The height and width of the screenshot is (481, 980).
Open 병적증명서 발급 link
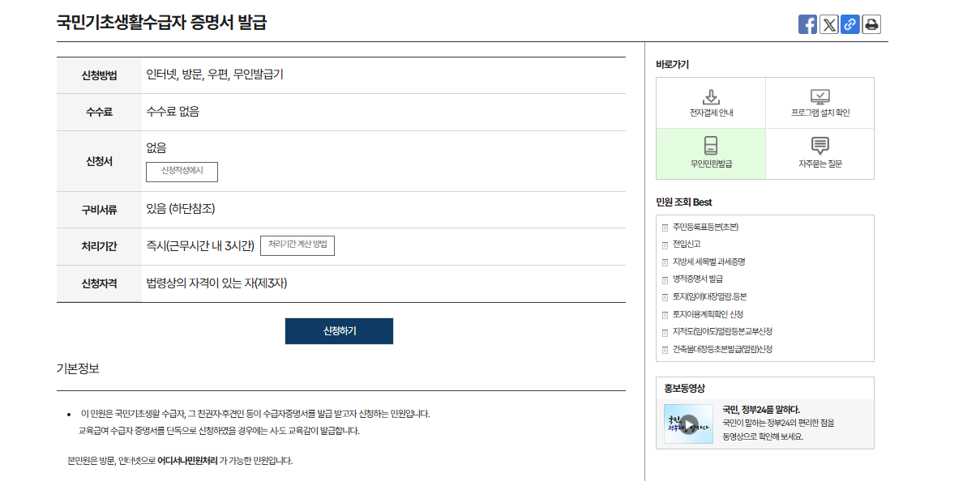[698, 279]
